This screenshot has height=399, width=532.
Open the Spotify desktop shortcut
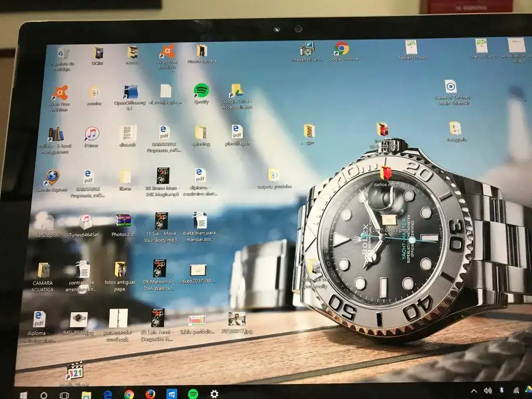tap(202, 91)
